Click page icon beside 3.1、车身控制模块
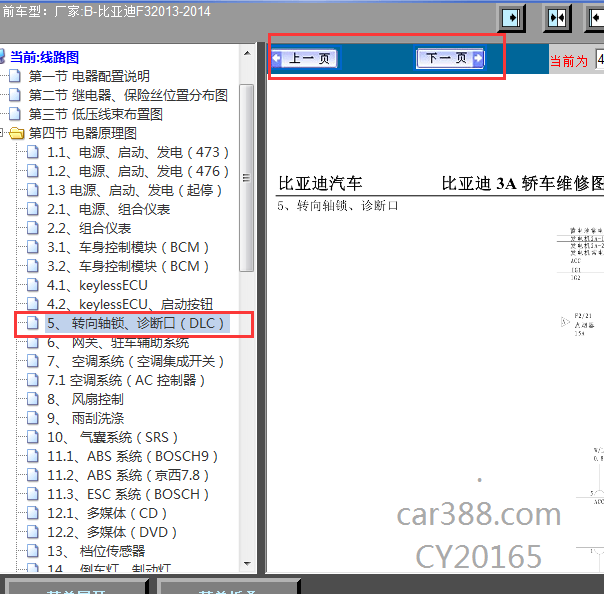The image size is (604, 594). [32, 247]
